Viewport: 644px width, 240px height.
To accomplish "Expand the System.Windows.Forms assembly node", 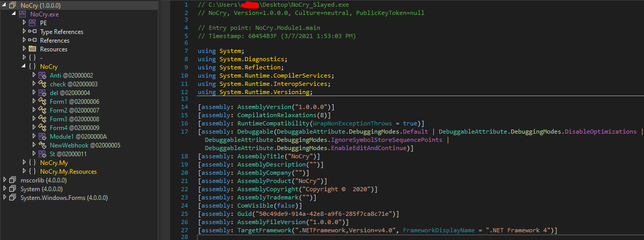I will click(x=5, y=198).
